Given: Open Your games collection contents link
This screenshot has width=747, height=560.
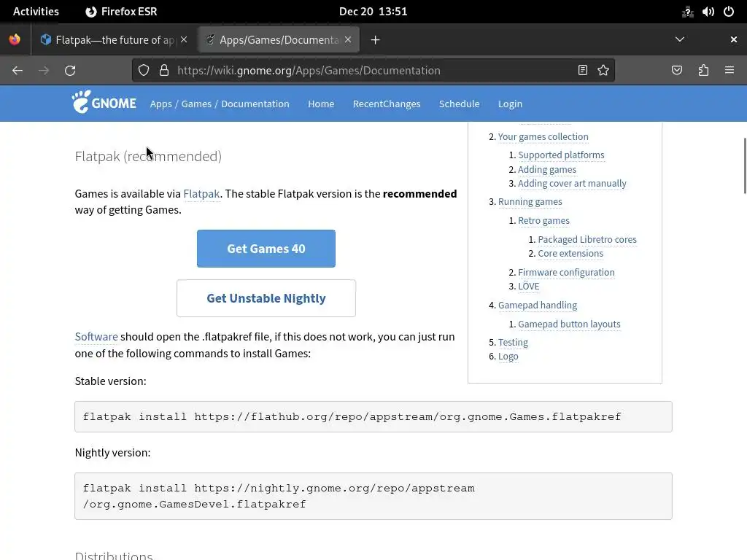Looking at the screenshot, I should [543, 136].
